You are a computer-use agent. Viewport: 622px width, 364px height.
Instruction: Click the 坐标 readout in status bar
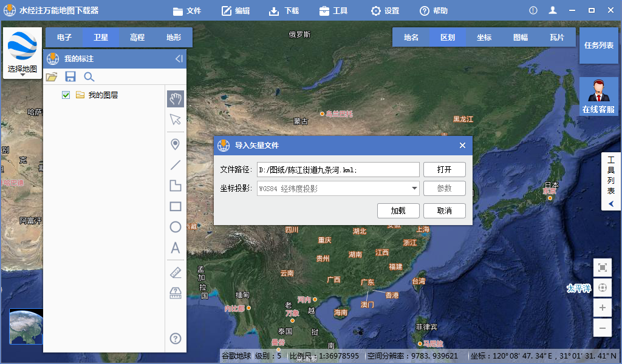[x=544, y=356]
